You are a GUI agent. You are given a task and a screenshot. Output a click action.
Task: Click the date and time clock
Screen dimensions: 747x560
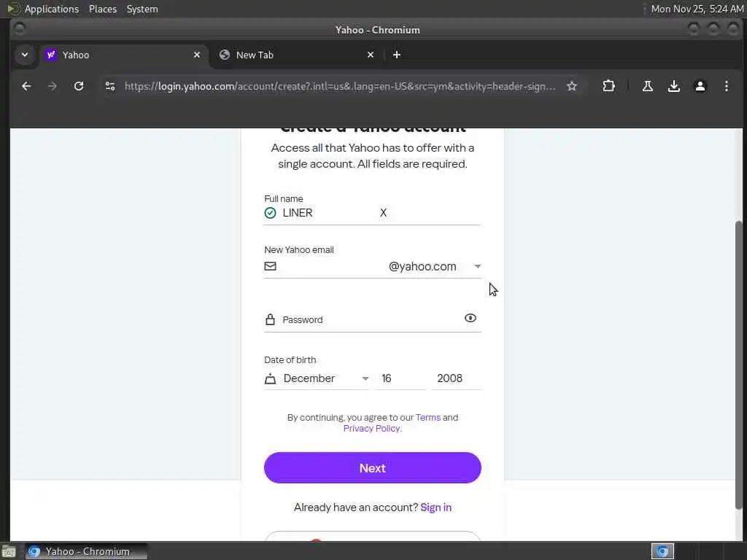[x=697, y=9]
